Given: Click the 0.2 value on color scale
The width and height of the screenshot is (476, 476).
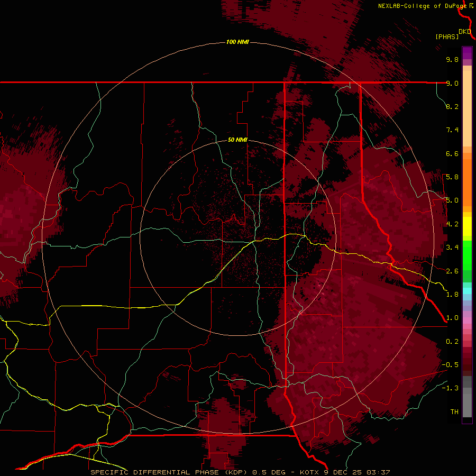Looking at the screenshot, I should tap(452, 342).
